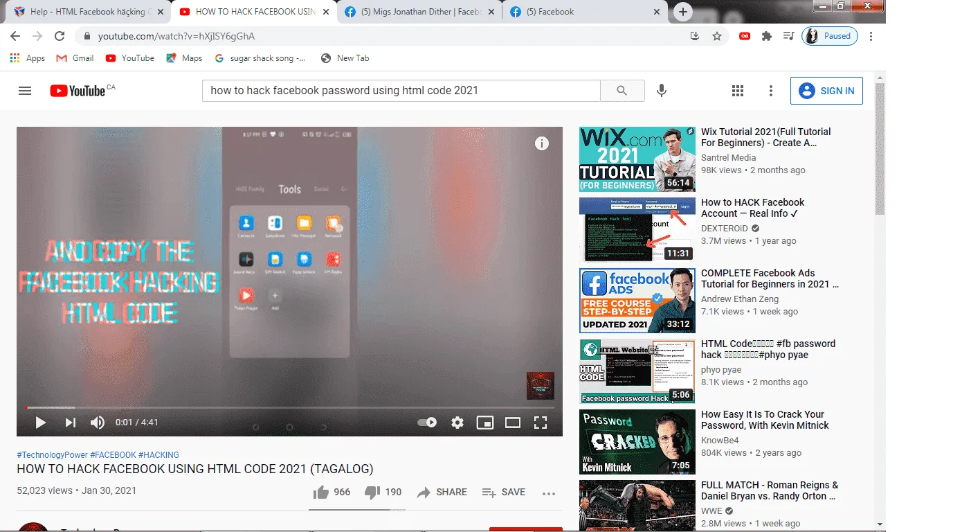980x532 pixels.
Task: Save the video to a playlist
Action: (504, 493)
